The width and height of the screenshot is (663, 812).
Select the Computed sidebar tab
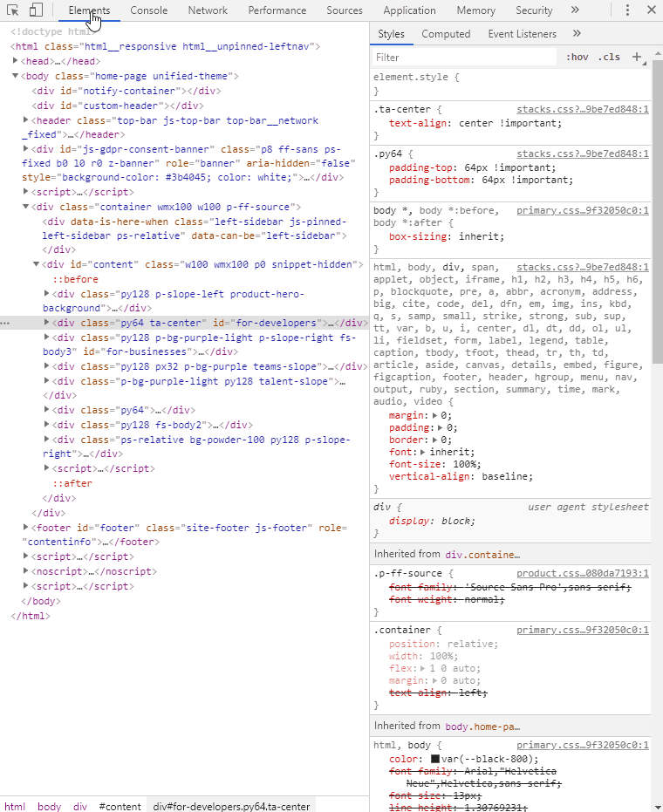tap(446, 34)
